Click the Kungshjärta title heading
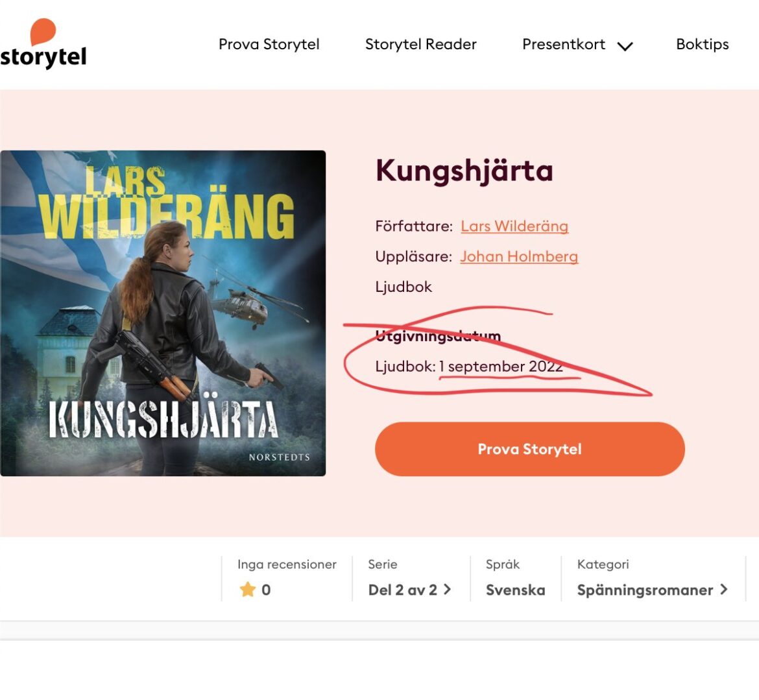 (x=464, y=171)
